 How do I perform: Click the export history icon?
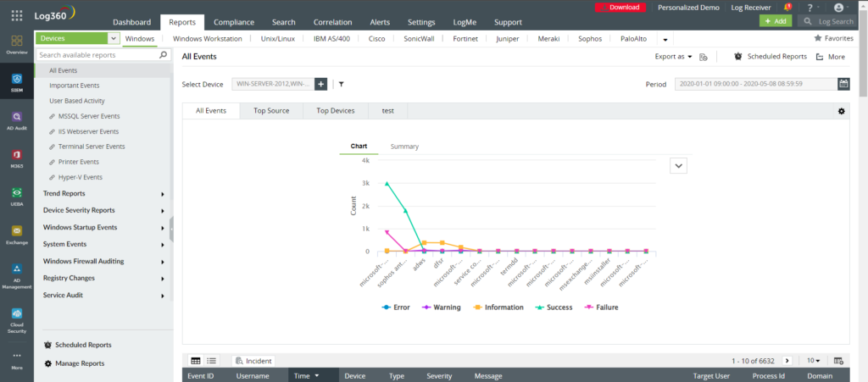[704, 57]
